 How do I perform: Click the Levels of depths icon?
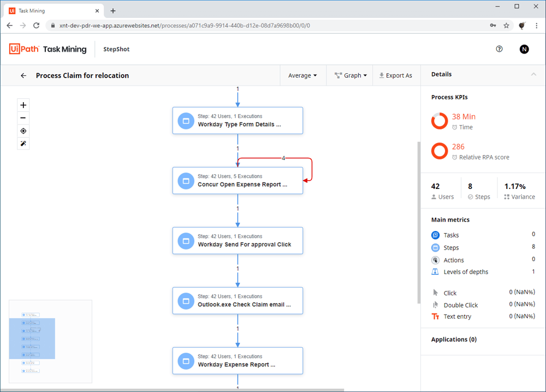tap(435, 272)
